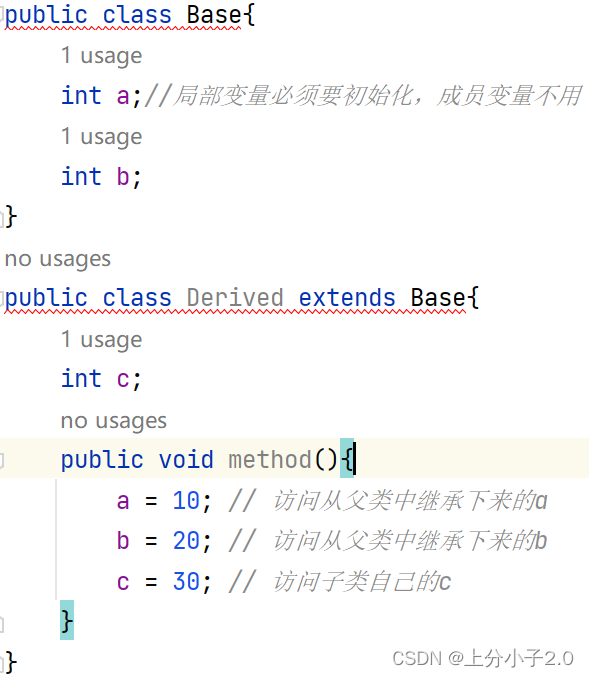
Task: Click the class name Derived
Action: point(235,298)
